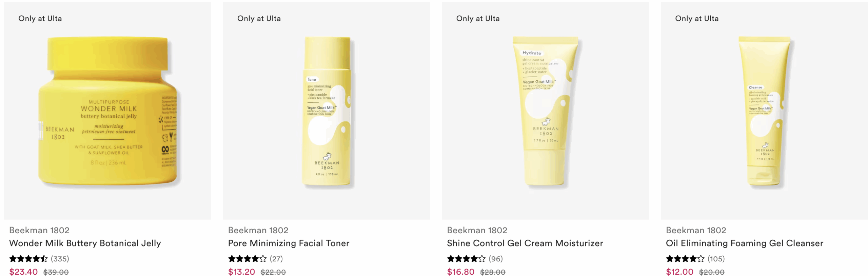Click Pore Minimizing Facial Toner title
Viewport: 868px width, 276px height.
[289, 243]
